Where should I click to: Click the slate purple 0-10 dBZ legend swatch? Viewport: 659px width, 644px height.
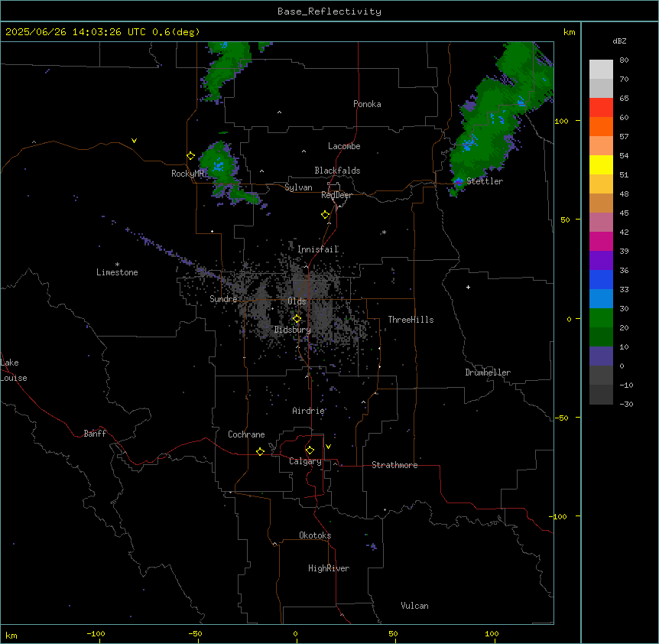(601, 356)
